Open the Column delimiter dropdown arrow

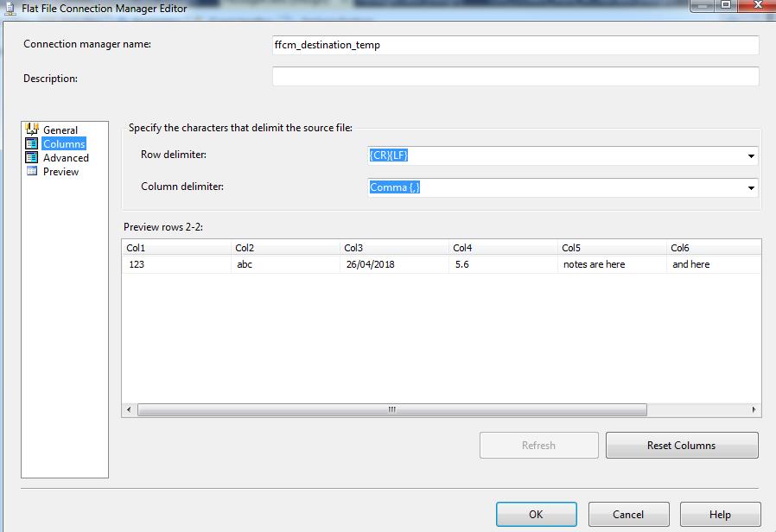(x=751, y=188)
